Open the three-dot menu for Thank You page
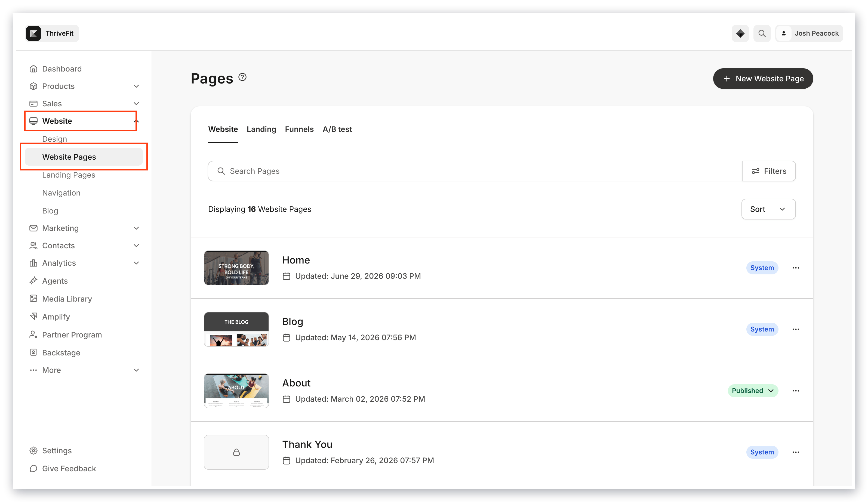 796,452
